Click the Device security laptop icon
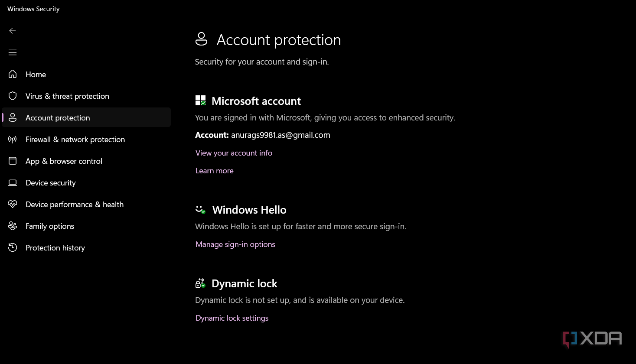 [x=13, y=182]
